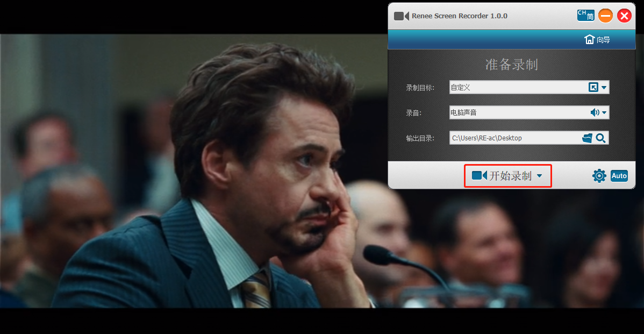Click the 准备录制 heading text
This screenshot has width=644, height=334.
[x=511, y=65]
